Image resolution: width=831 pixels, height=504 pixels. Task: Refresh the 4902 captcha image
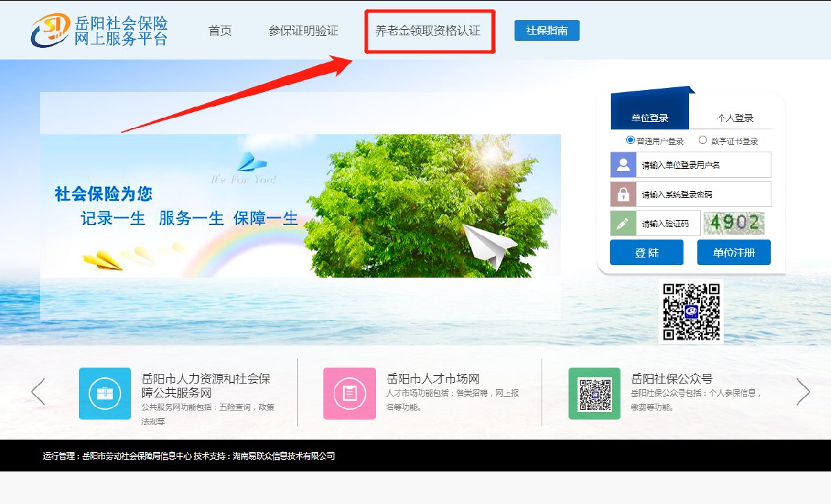[734, 223]
